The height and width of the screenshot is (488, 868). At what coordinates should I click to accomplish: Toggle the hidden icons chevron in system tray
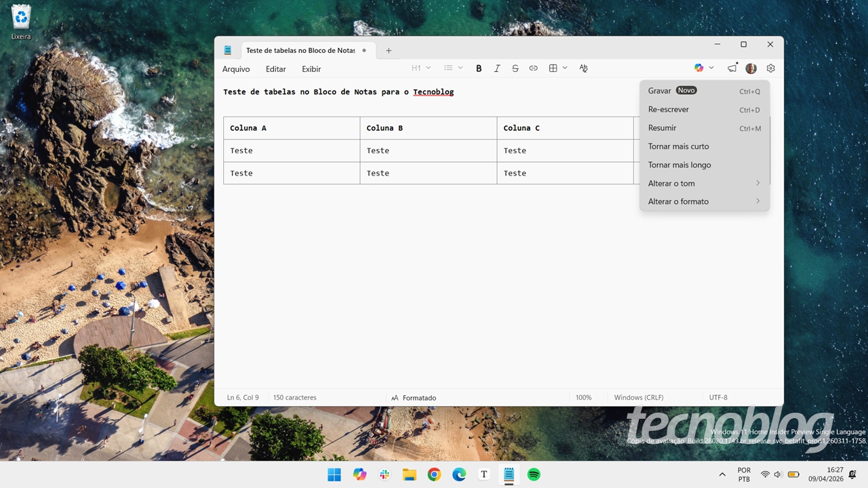[x=722, y=474]
